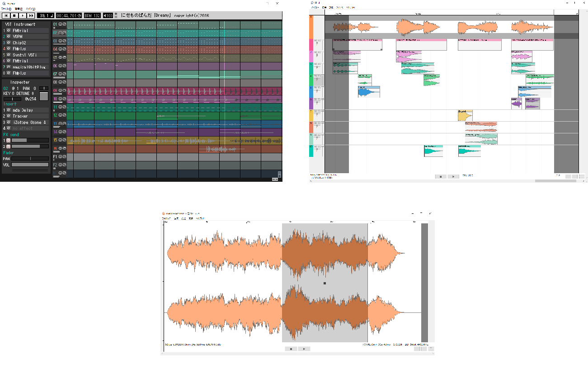Solo track 03 using its S button

pyautogui.click(x=65, y=41)
